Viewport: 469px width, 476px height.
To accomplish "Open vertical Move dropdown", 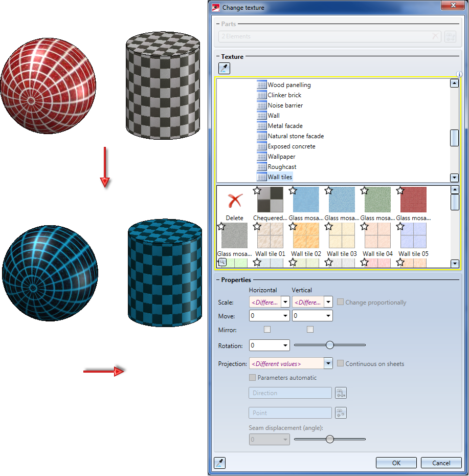I will pos(328,316).
